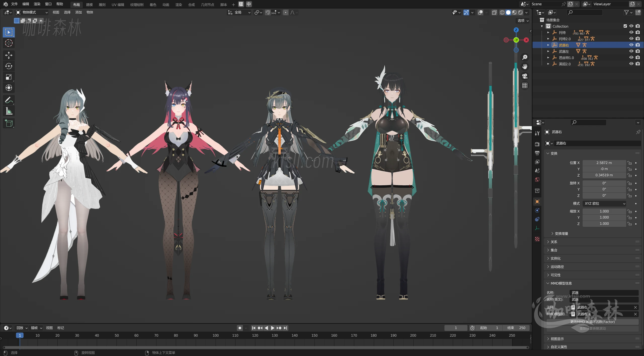Play the animation forward
This screenshot has width=644, height=356.
tap(272, 328)
